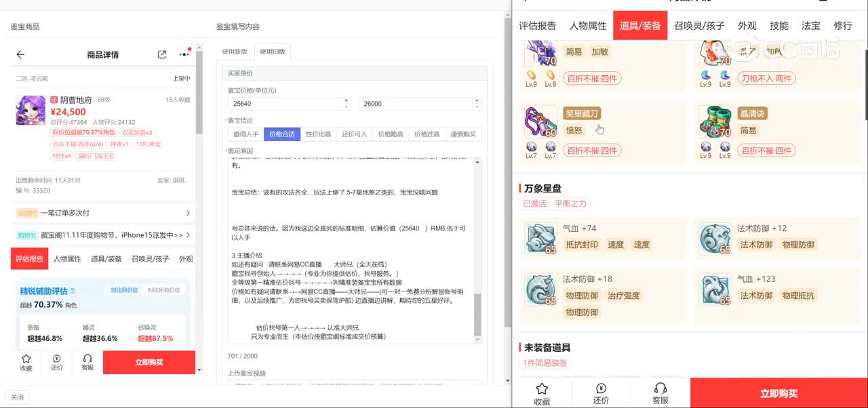This screenshot has width=868, height=408.
Task: Click the purple-haired character avatar
Action: pos(31,110)
